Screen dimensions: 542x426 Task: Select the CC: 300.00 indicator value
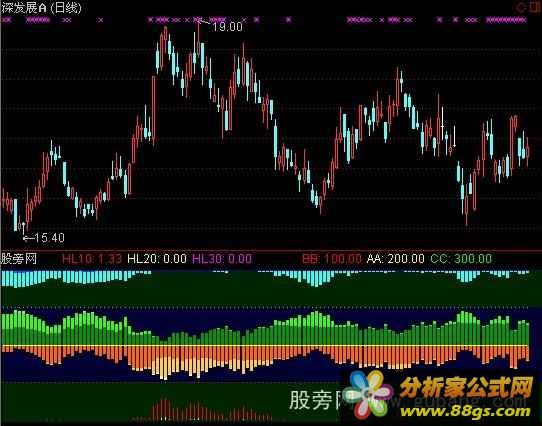[461, 259]
